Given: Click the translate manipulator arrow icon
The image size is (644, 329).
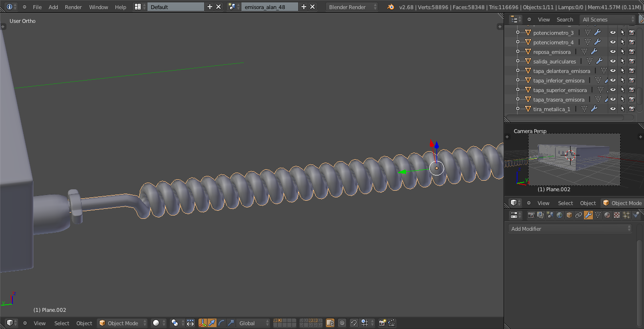Looking at the screenshot, I should (x=212, y=323).
